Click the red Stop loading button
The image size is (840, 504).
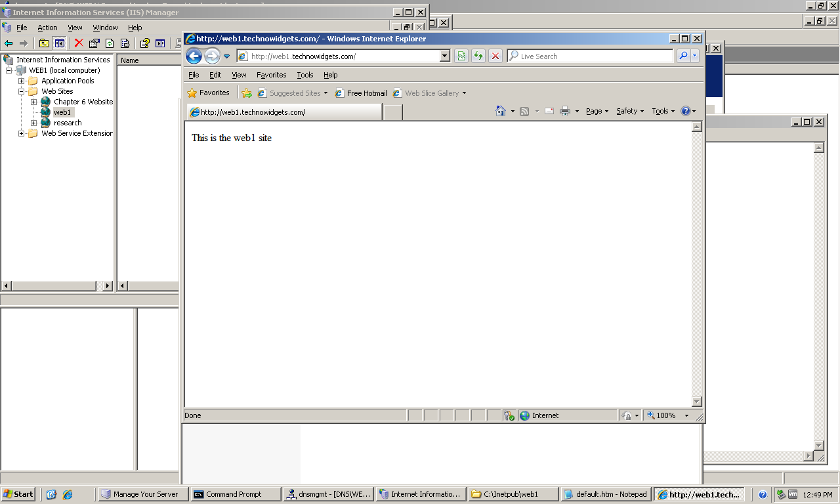pyautogui.click(x=495, y=56)
